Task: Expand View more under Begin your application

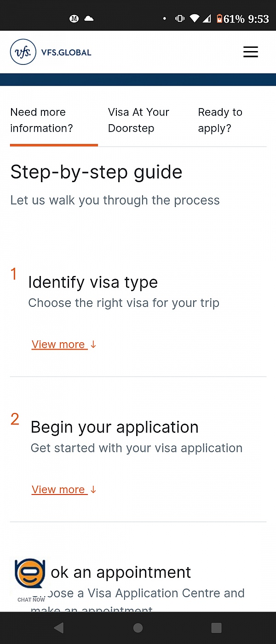Action: tap(63, 489)
